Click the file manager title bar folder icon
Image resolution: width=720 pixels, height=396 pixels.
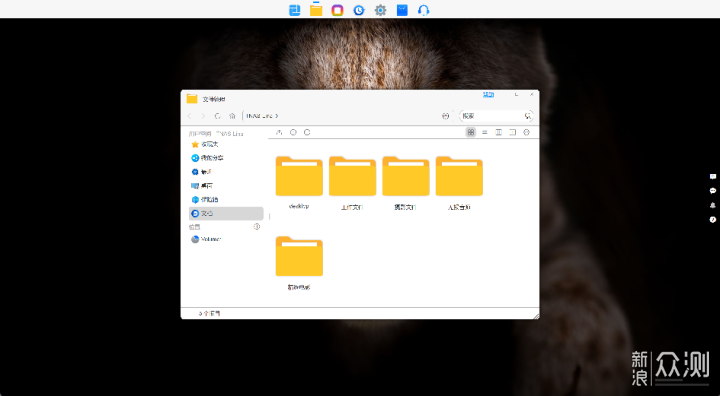tap(192, 99)
